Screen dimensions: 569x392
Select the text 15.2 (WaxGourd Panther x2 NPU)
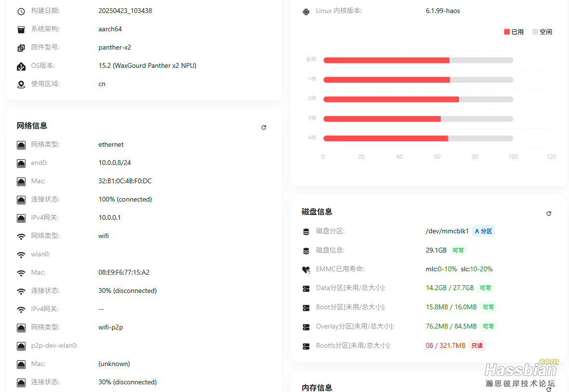[x=147, y=65]
